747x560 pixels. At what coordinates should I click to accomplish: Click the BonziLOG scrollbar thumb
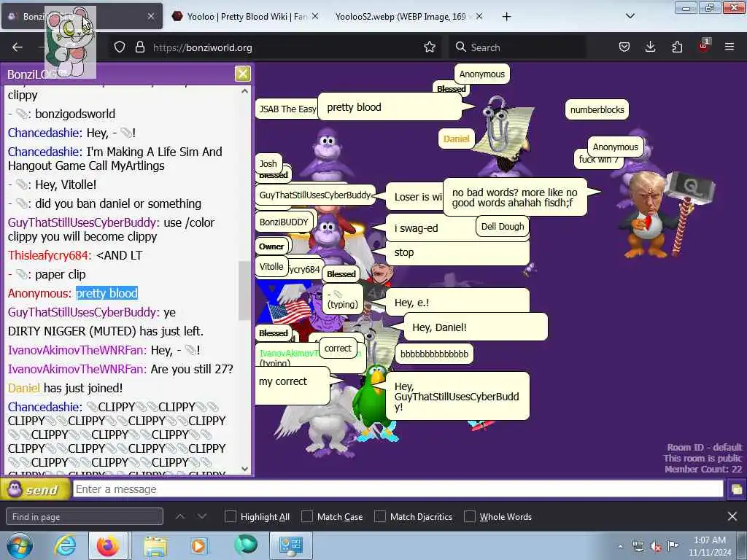click(244, 290)
